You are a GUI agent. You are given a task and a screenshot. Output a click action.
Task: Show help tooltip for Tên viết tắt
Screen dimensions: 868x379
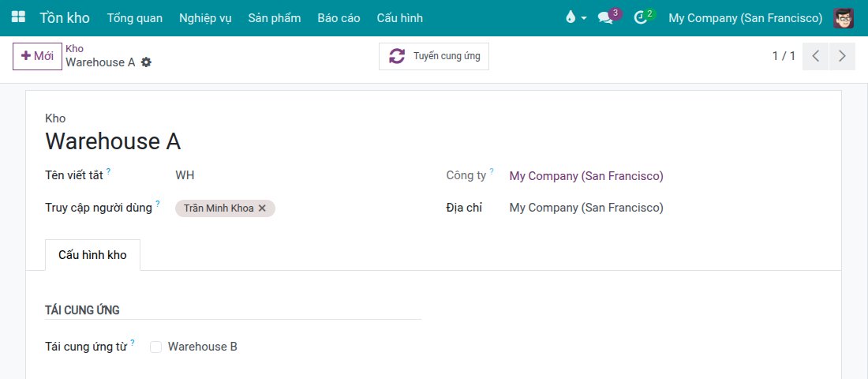109,172
